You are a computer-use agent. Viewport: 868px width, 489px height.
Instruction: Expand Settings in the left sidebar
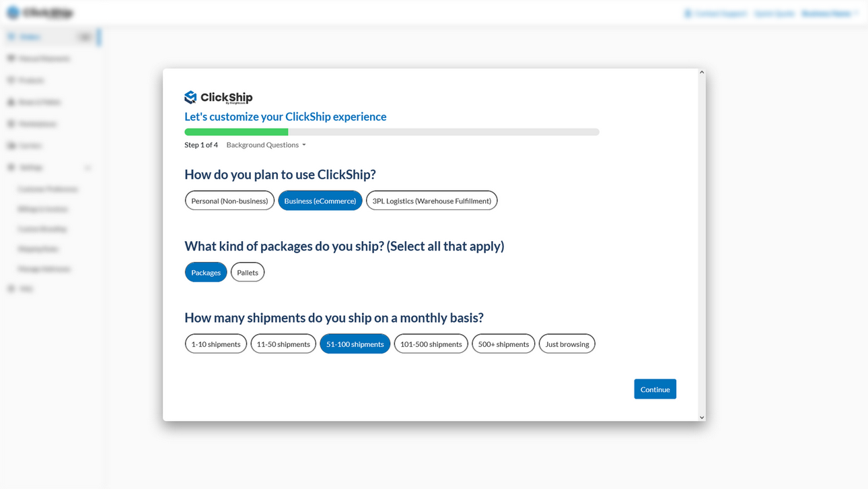tap(50, 167)
